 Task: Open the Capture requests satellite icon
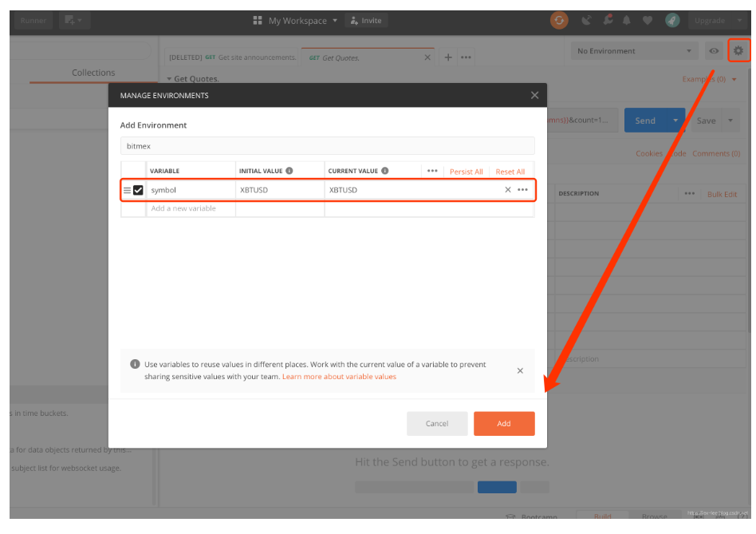tap(588, 20)
